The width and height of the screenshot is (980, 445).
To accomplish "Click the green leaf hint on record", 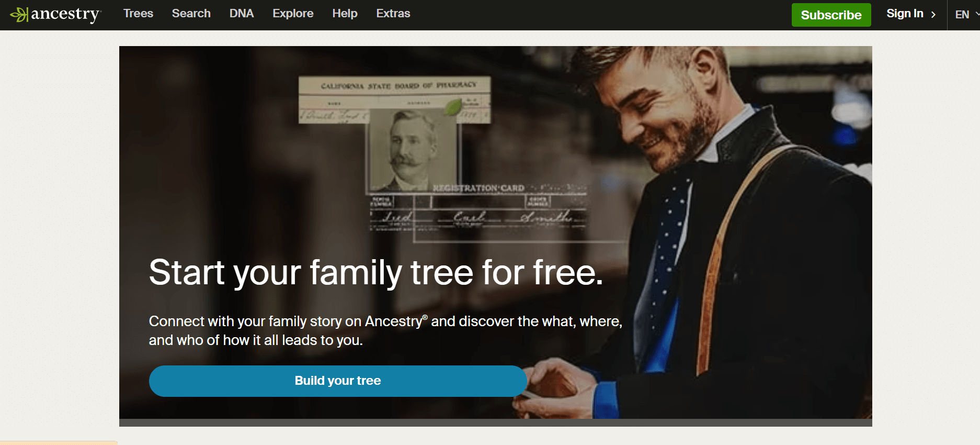I will 452,108.
